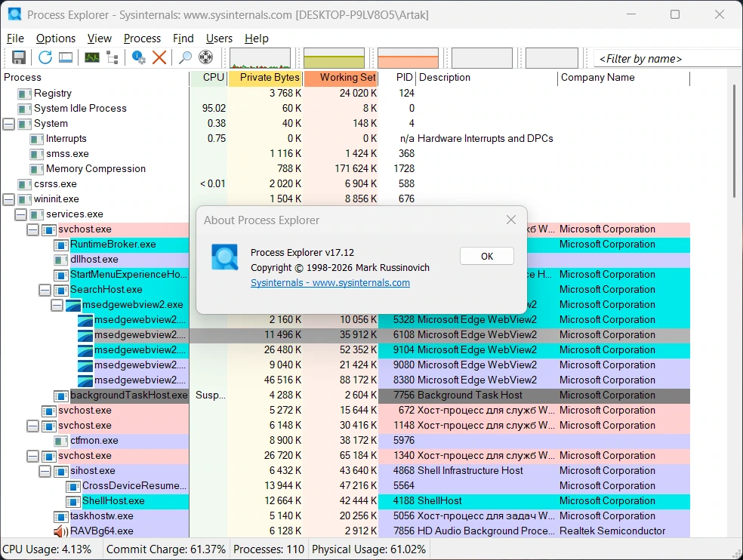Click the CPU Usage status bar entry
Screen dimensions: 743x560
coord(47,549)
